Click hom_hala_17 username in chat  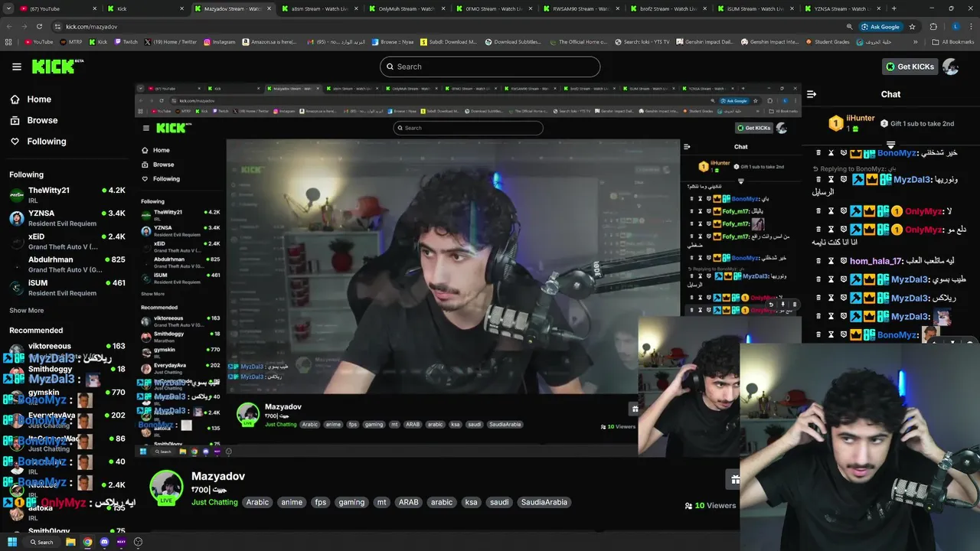(876, 261)
